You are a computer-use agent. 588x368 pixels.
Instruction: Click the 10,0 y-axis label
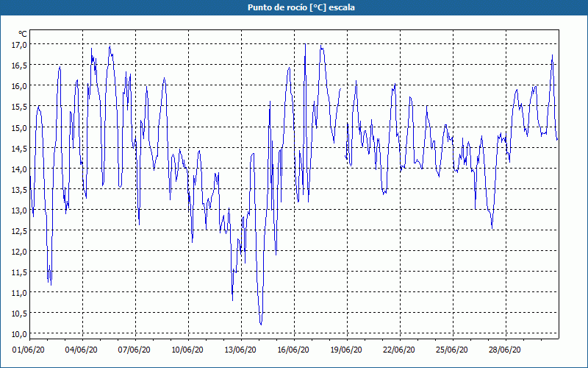coord(20,334)
